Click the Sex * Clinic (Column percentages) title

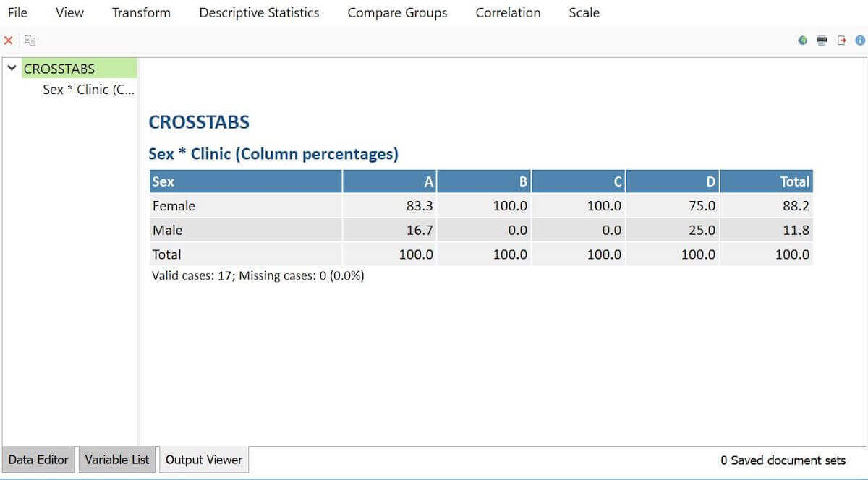coord(273,154)
